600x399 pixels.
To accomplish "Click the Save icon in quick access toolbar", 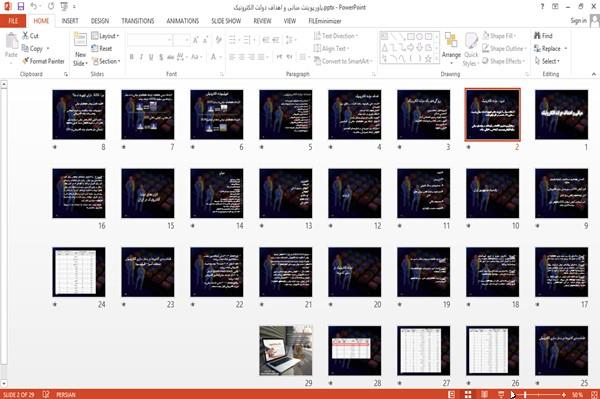I will (21, 6).
